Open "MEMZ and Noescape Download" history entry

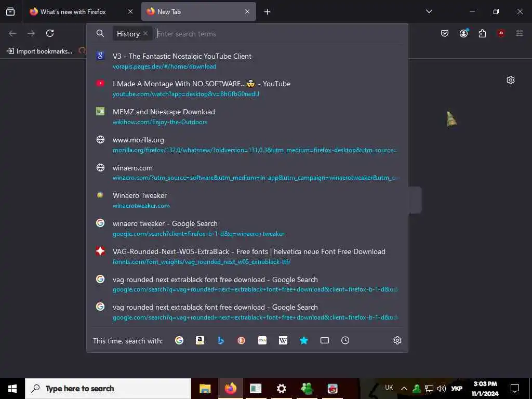tap(247, 116)
